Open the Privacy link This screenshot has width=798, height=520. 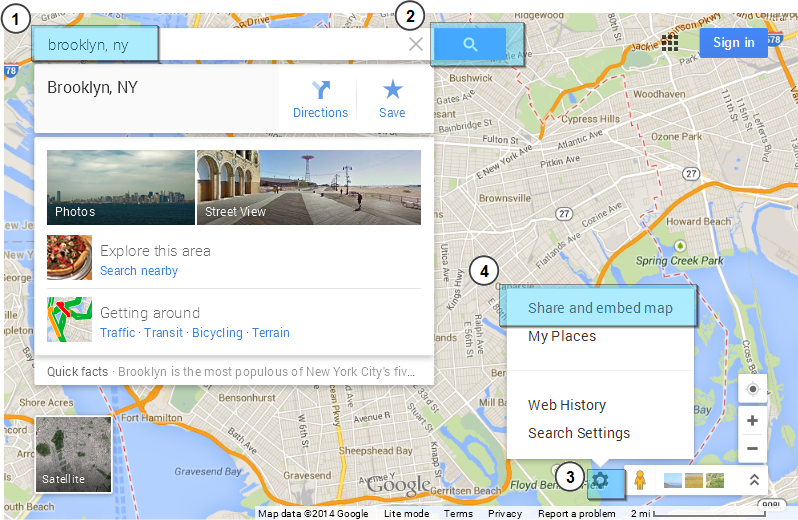coord(505,513)
